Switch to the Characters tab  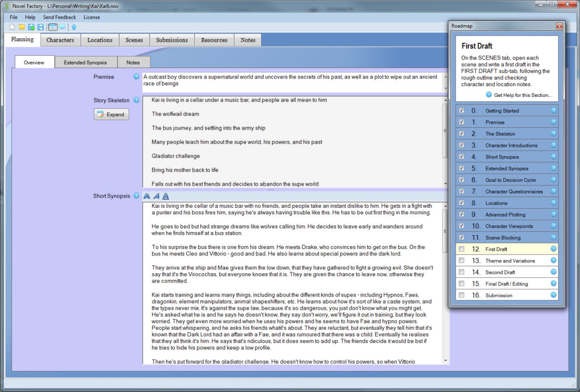(60, 40)
